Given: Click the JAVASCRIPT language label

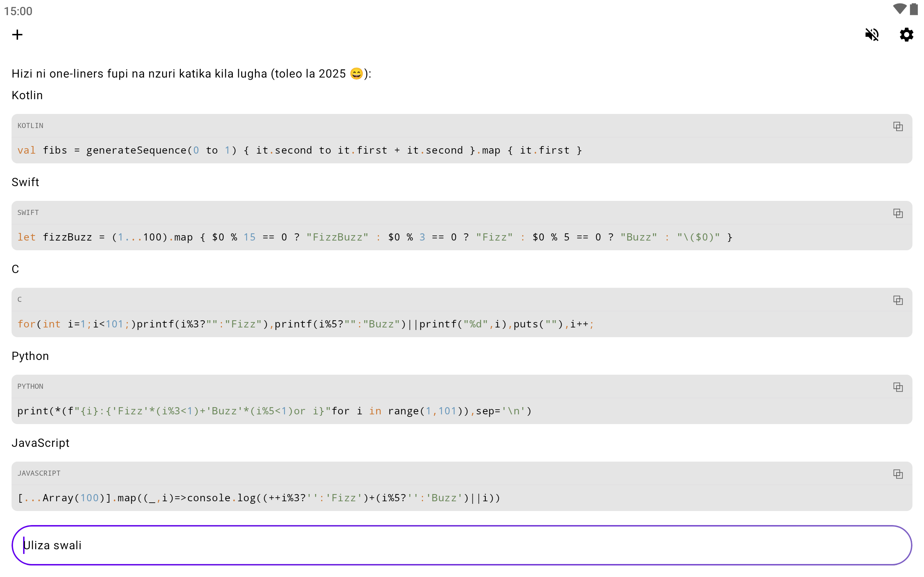Looking at the screenshot, I should coord(39,474).
